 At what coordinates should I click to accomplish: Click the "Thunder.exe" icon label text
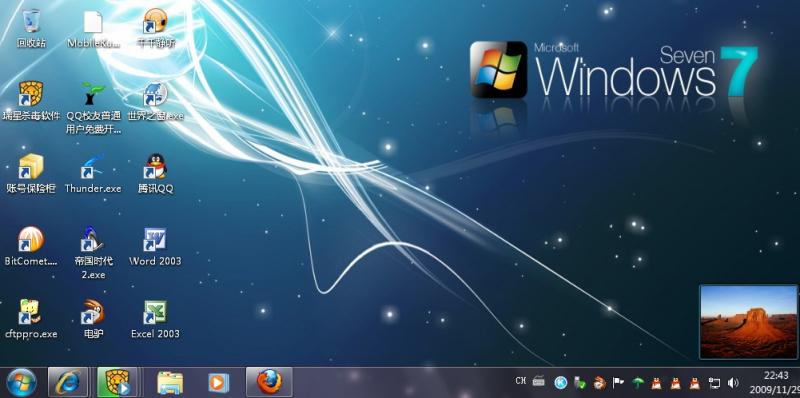pyautogui.click(x=93, y=189)
